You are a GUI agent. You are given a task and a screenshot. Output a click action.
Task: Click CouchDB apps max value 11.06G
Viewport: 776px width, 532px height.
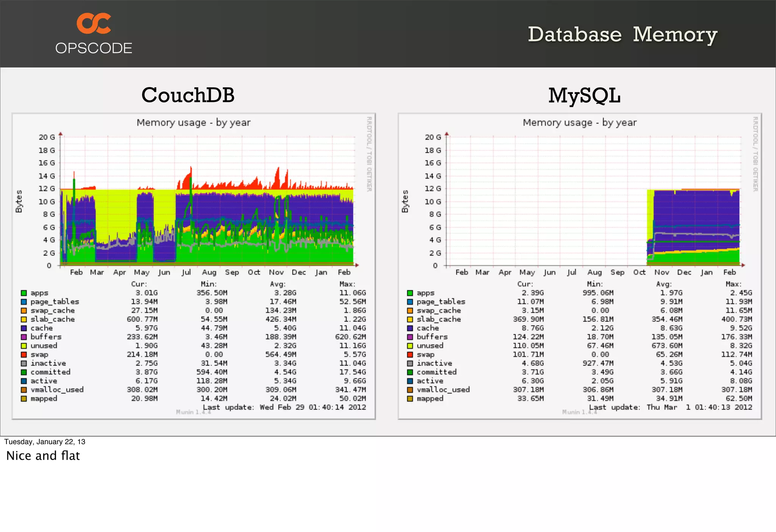point(353,293)
